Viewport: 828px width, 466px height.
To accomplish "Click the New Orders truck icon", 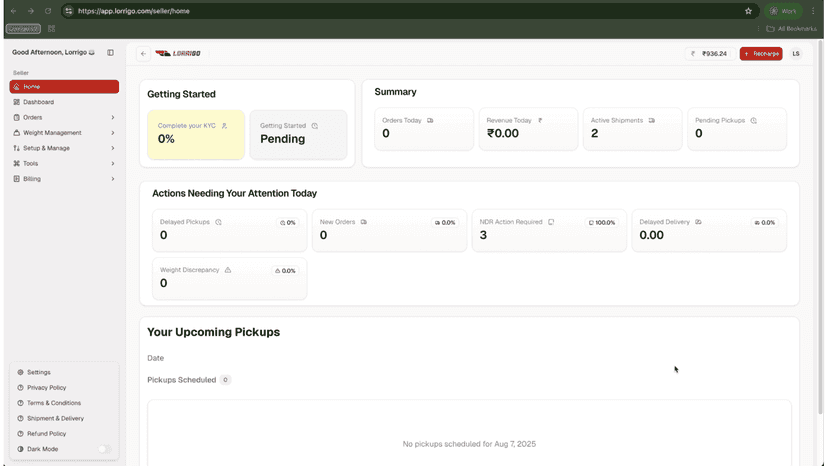I will 364,222.
